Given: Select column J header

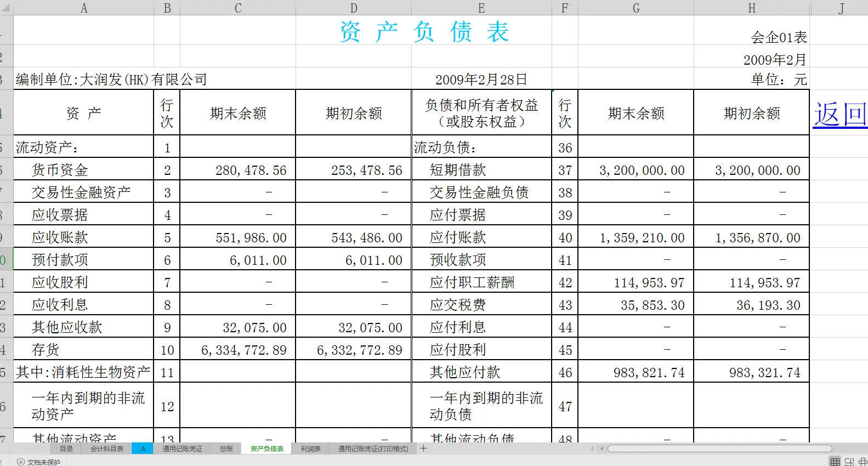Looking at the screenshot, I should coord(841,8).
